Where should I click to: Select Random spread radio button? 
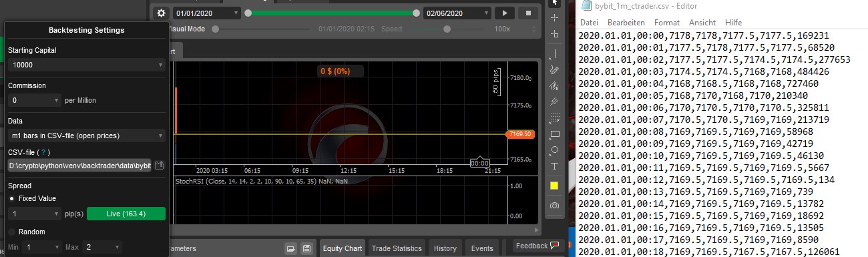[x=12, y=232]
